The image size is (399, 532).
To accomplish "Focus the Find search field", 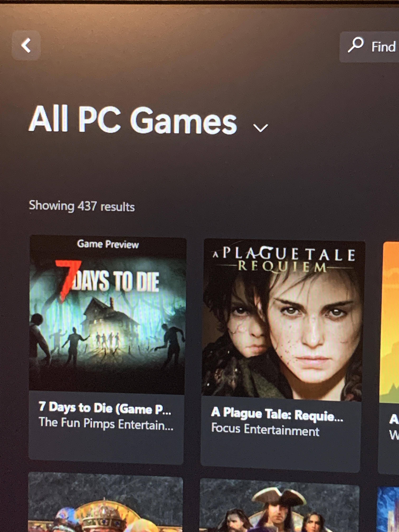I will pyautogui.click(x=369, y=47).
